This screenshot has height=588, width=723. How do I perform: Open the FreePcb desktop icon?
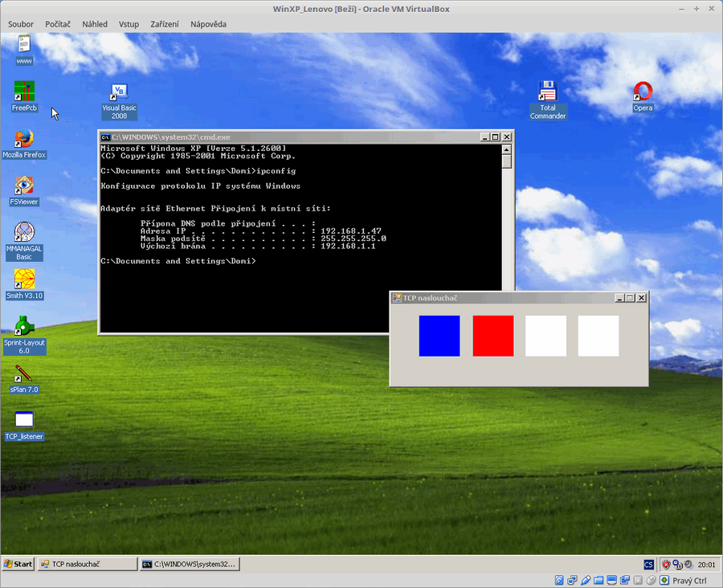point(24,92)
